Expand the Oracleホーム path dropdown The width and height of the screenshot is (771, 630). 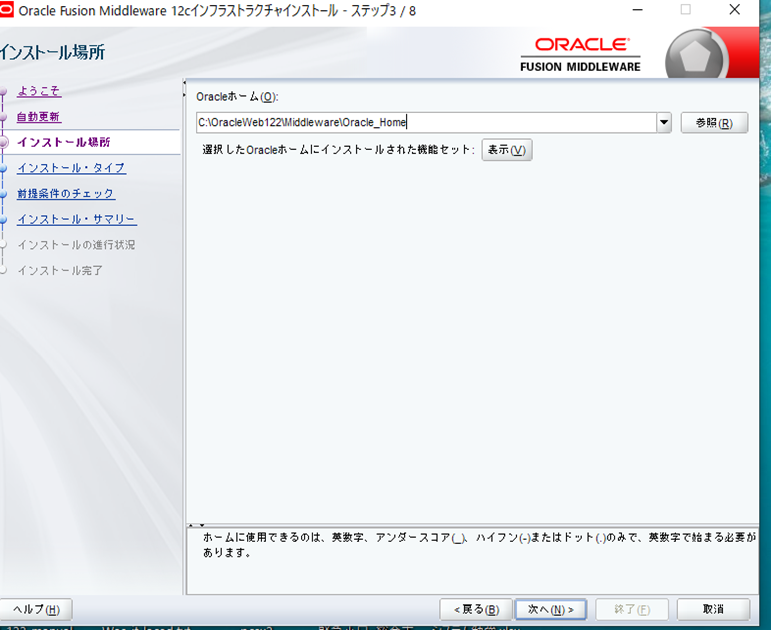pyautogui.click(x=664, y=123)
